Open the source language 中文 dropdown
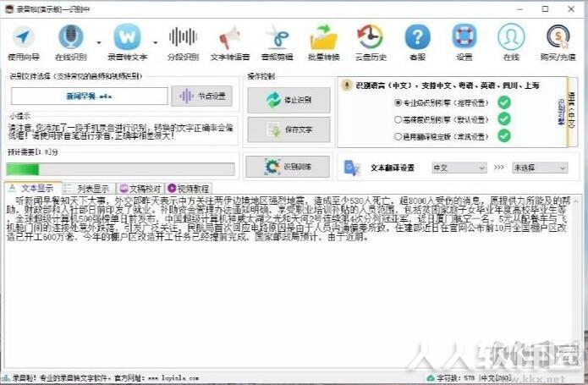This screenshot has width=588, height=385. point(459,168)
